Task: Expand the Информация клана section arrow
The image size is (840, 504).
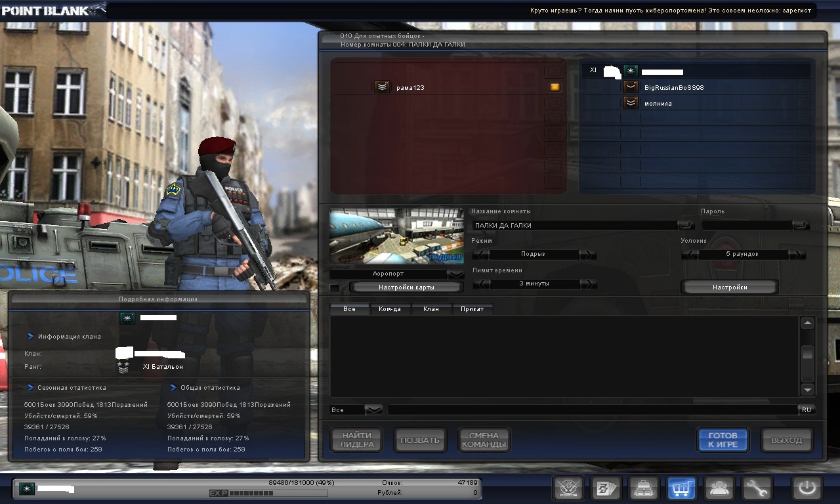Action: (x=30, y=337)
